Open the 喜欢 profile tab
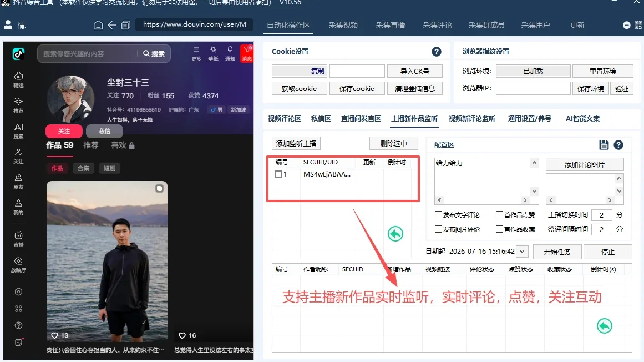Image resolution: width=644 pixels, height=362 pixels. [x=123, y=145]
